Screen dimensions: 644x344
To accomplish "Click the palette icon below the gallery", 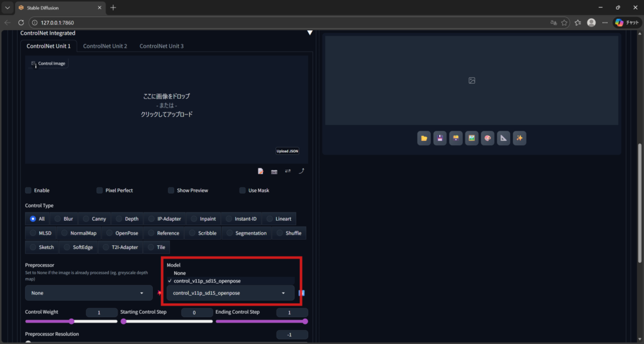I will tap(487, 138).
